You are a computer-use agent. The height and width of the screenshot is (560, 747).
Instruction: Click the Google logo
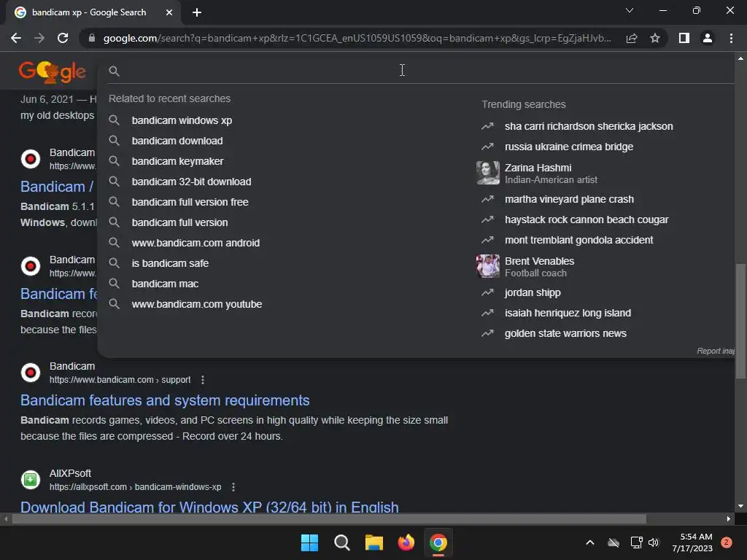(x=53, y=72)
